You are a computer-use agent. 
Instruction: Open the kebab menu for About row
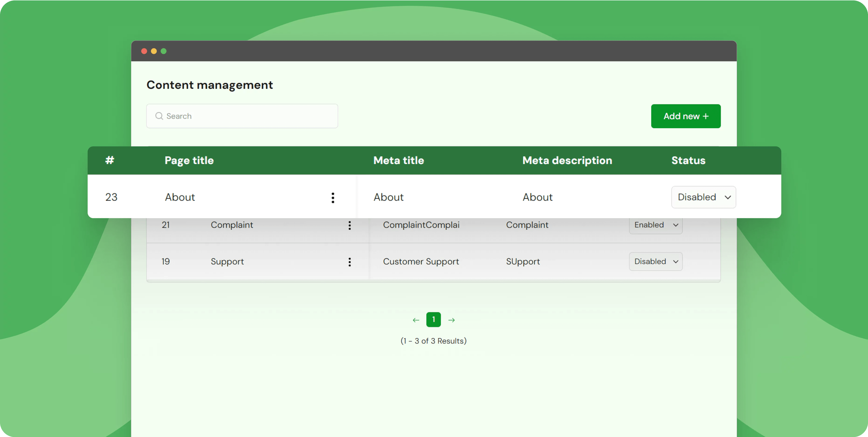pyautogui.click(x=333, y=198)
